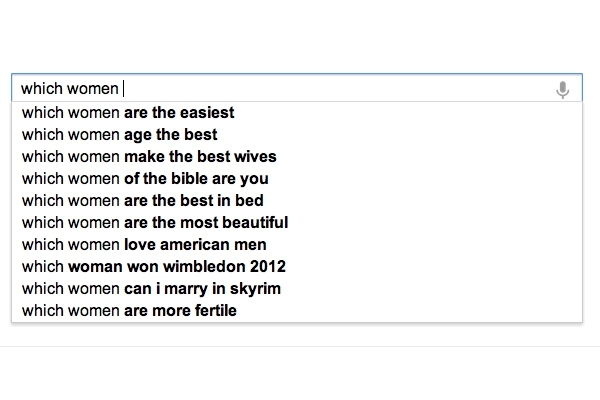Click the last autocomplete entry about fertility
This screenshot has height=400, width=600.
tap(297, 310)
